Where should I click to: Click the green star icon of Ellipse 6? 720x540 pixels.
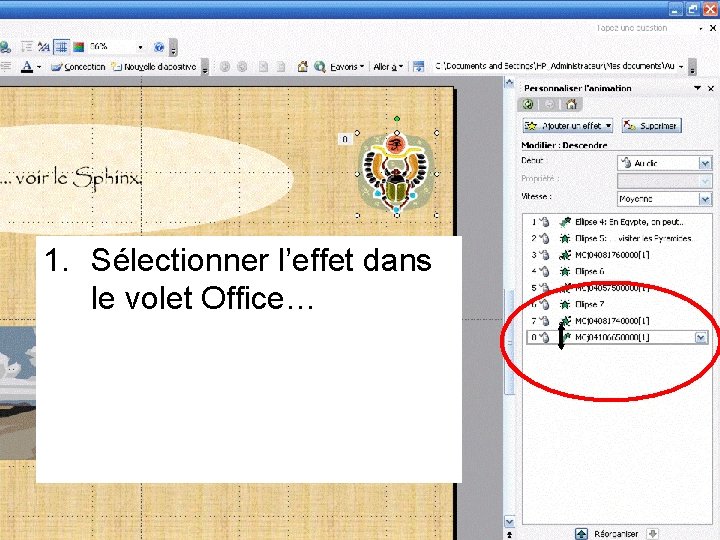pos(565,271)
